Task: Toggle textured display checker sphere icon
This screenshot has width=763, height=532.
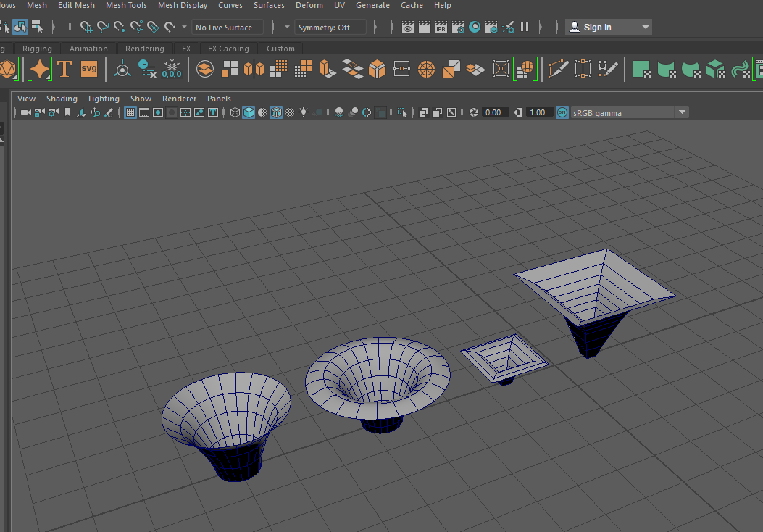Action: [290, 113]
